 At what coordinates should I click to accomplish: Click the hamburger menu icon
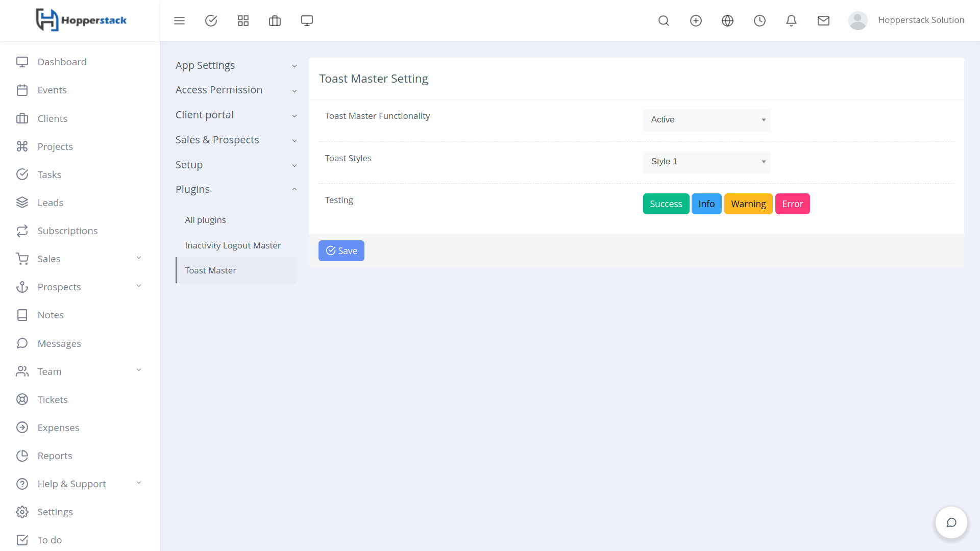pos(179,20)
